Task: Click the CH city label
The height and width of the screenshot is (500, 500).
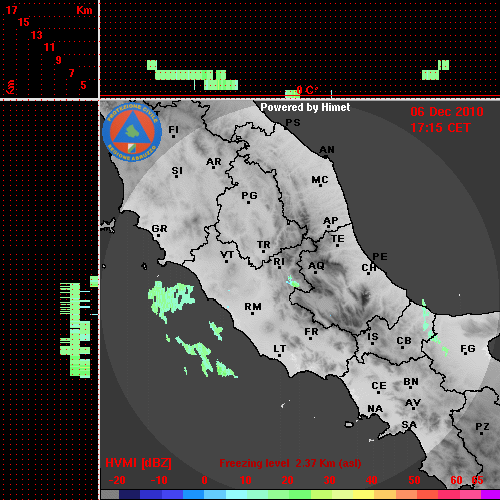Action: pos(369,268)
